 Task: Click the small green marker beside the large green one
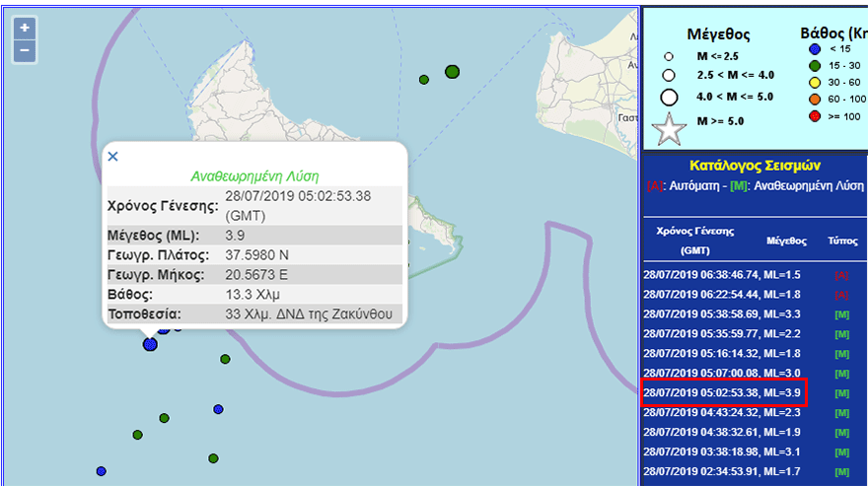pyautogui.click(x=424, y=79)
